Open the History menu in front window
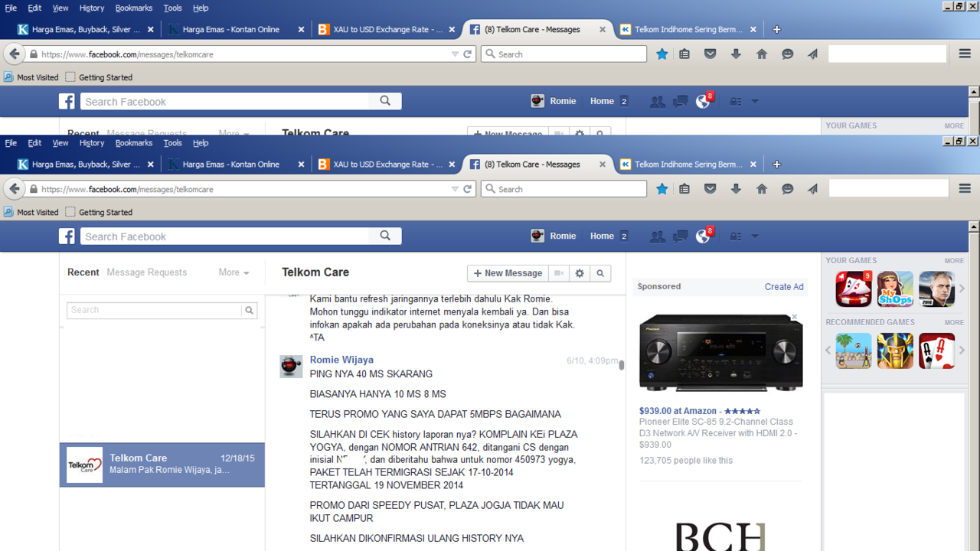 coord(92,142)
